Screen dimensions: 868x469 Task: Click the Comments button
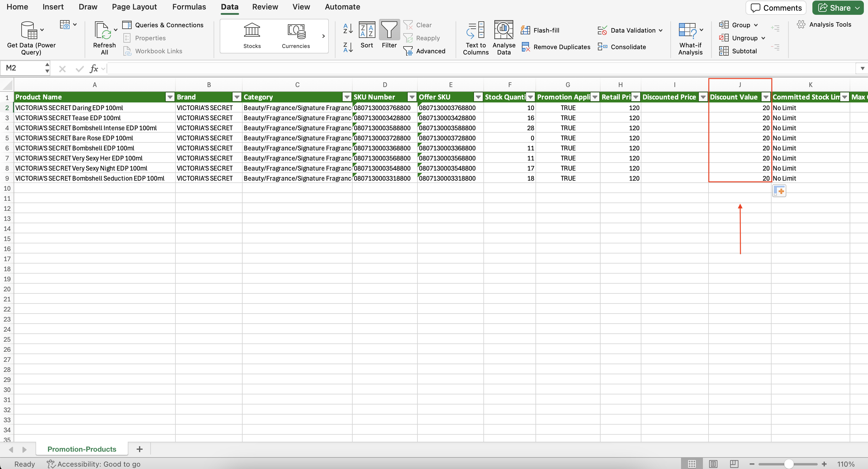[x=776, y=8]
